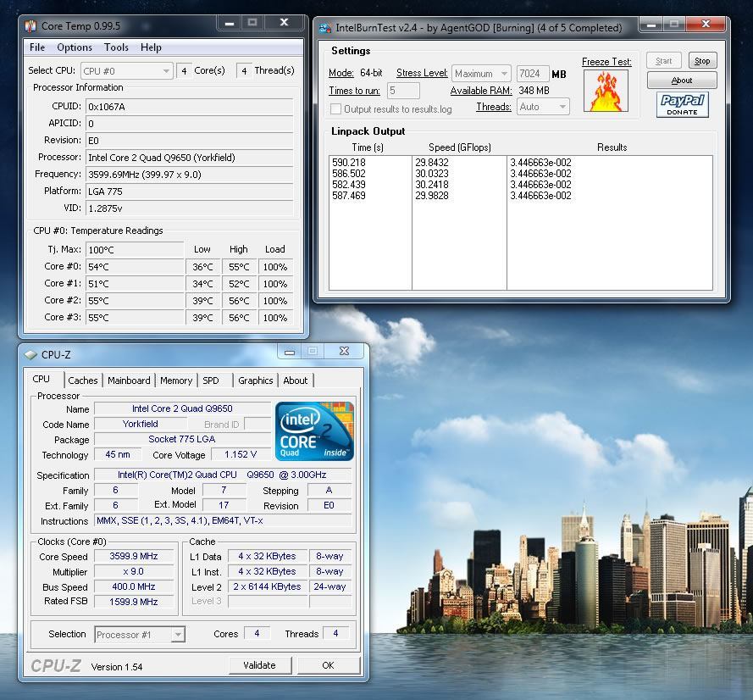Click the OK button in CPU-Z

328,665
